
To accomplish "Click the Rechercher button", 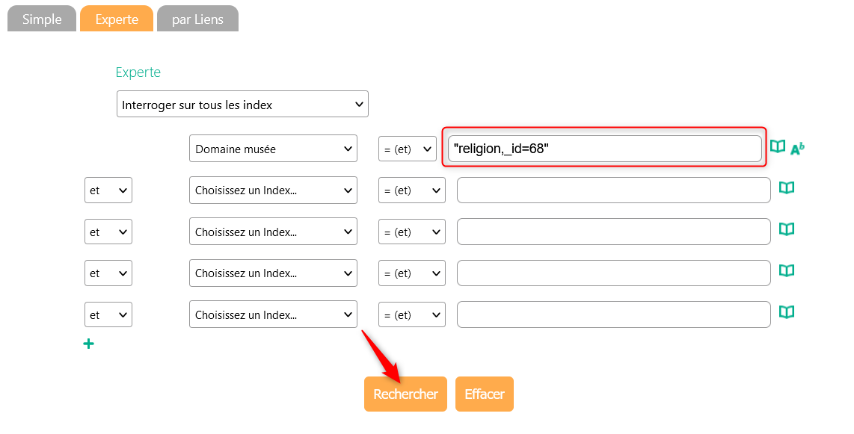I will pyautogui.click(x=405, y=394).
